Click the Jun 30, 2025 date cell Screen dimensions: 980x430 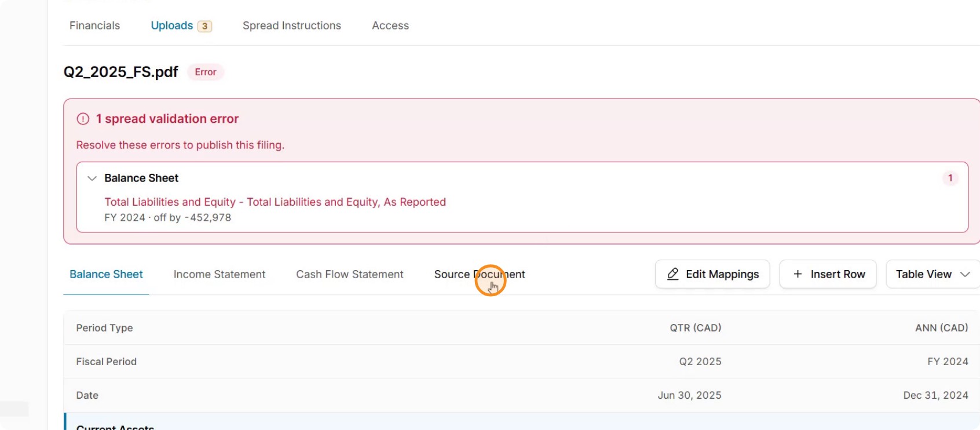(689, 395)
